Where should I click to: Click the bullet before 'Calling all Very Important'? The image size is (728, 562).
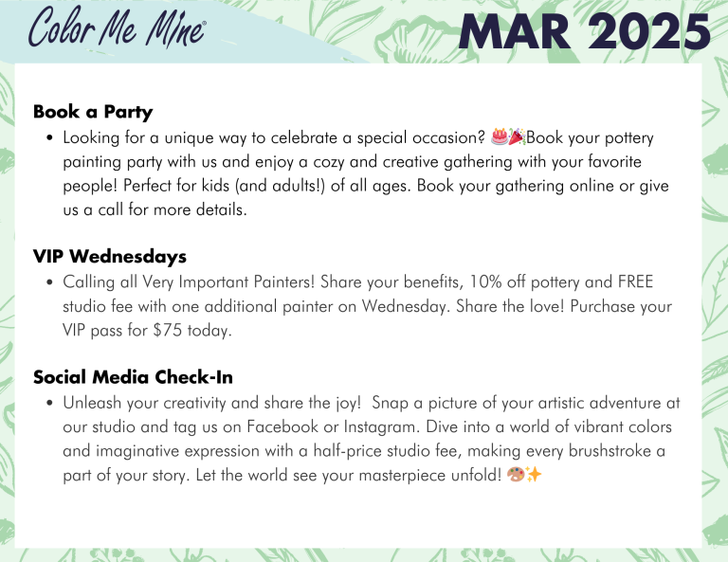click(49, 282)
